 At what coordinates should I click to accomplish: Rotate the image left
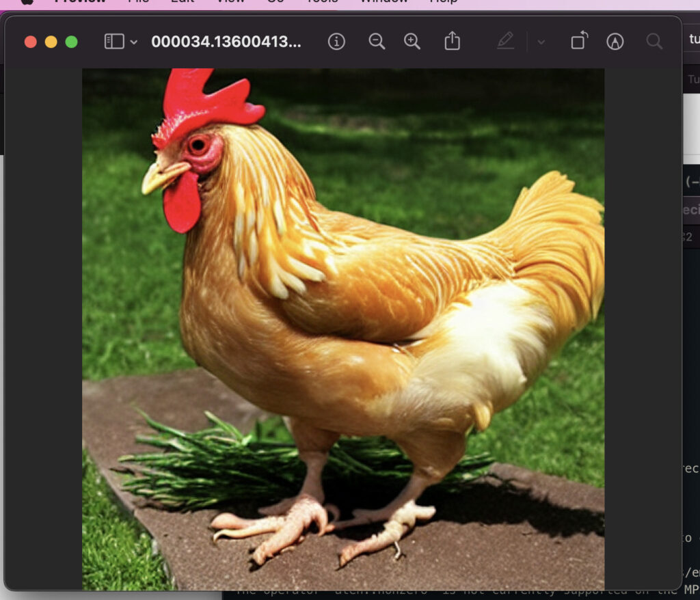click(x=578, y=42)
